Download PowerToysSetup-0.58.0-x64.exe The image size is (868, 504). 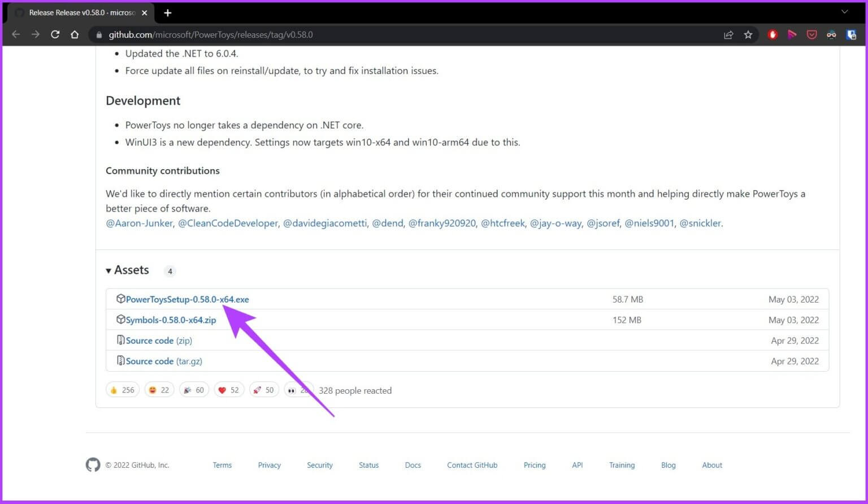click(x=187, y=299)
